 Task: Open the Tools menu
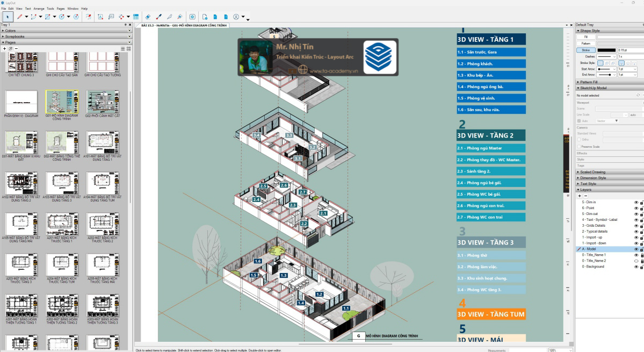click(50, 9)
